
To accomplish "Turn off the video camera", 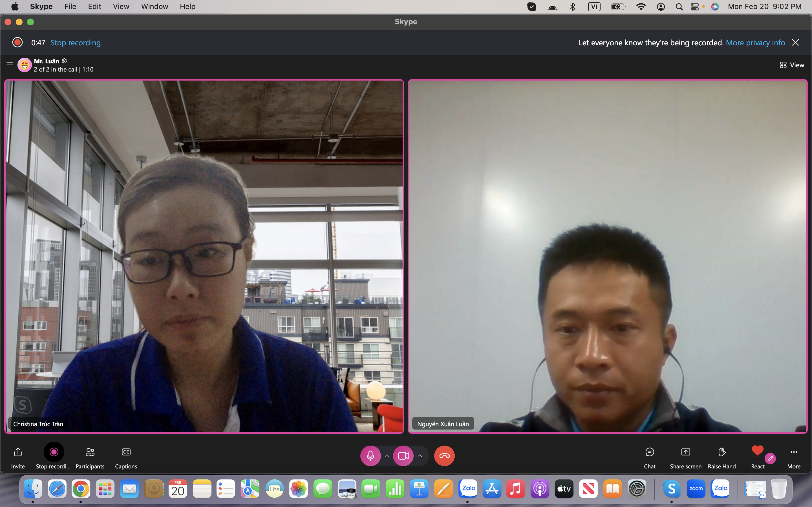I will click(x=403, y=456).
